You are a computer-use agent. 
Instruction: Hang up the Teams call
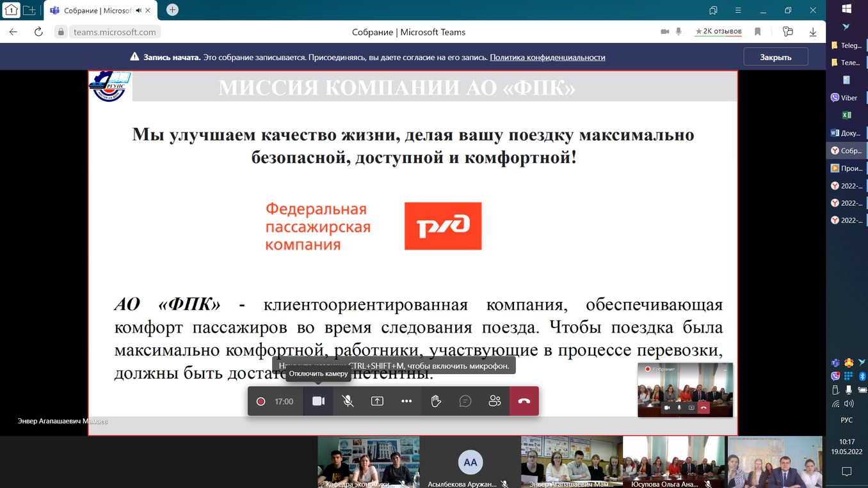tap(524, 401)
